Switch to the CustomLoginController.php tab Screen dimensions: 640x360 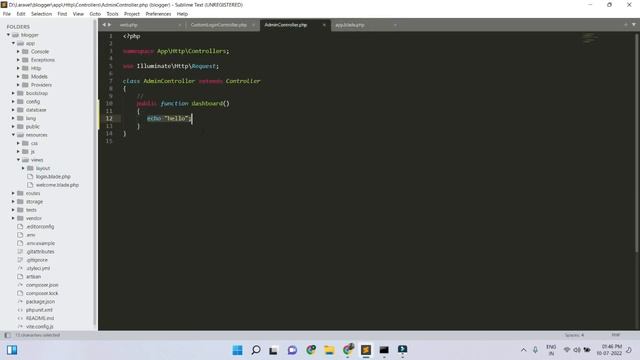click(219, 25)
